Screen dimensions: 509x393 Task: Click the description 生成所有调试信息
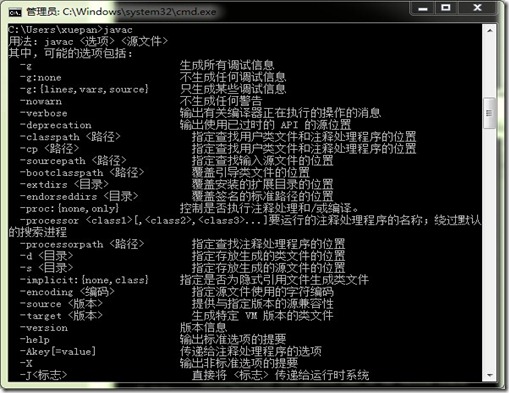click(x=227, y=65)
